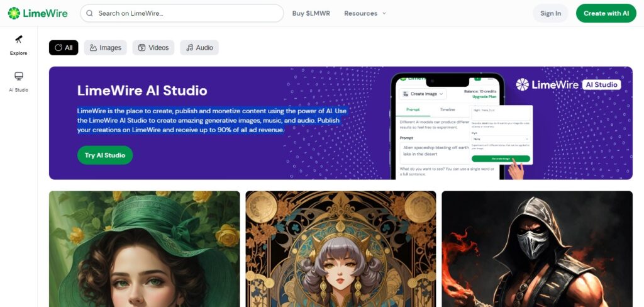Click the LimeWire AI Studio banner logo
The height and width of the screenshot is (307, 644).
coord(569,85)
